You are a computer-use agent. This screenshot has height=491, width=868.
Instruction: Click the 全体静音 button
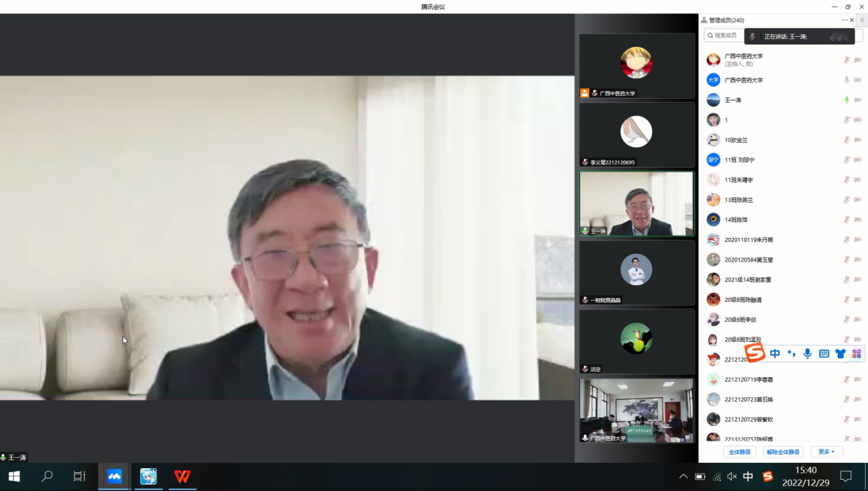pos(740,452)
